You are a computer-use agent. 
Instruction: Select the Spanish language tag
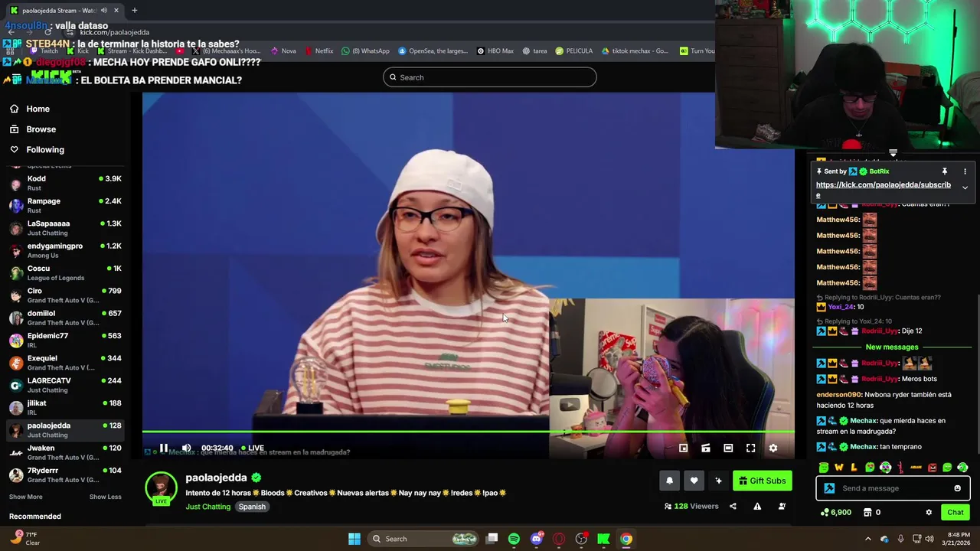pos(252,507)
